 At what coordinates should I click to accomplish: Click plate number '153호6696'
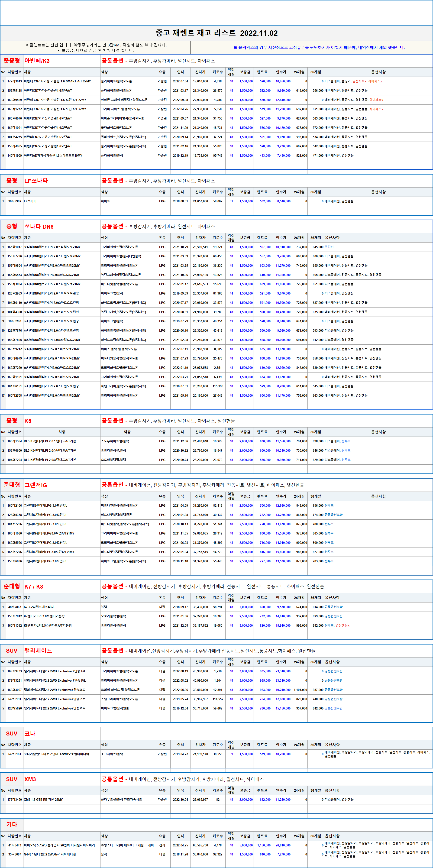click(x=14, y=561)
